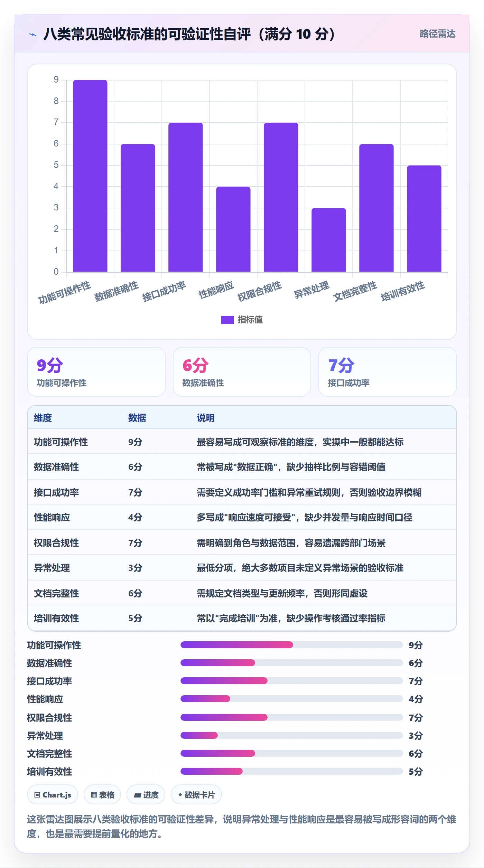Click the 权限合规性 description about 跨部门场景
Viewport: 484px width, 868px height.
pyautogui.click(x=291, y=543)
